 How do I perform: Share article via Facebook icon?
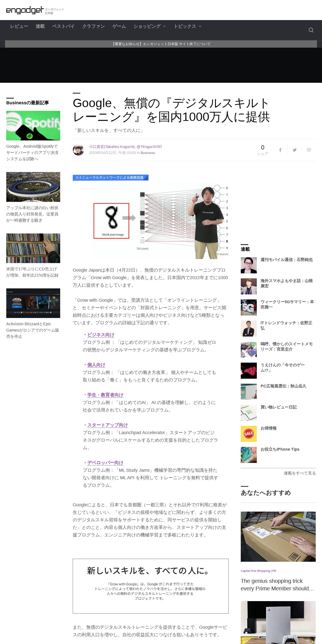click(x=280, y=150)
